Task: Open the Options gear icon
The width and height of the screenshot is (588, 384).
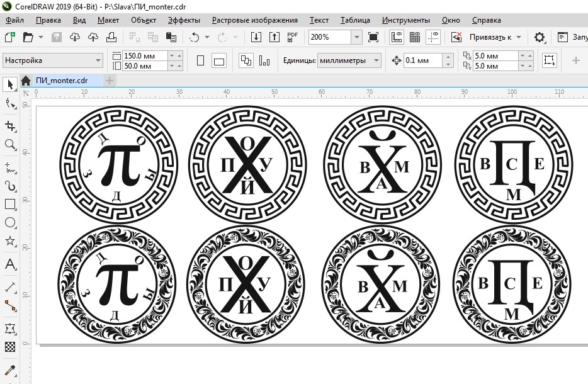Action: click(539, 37)
